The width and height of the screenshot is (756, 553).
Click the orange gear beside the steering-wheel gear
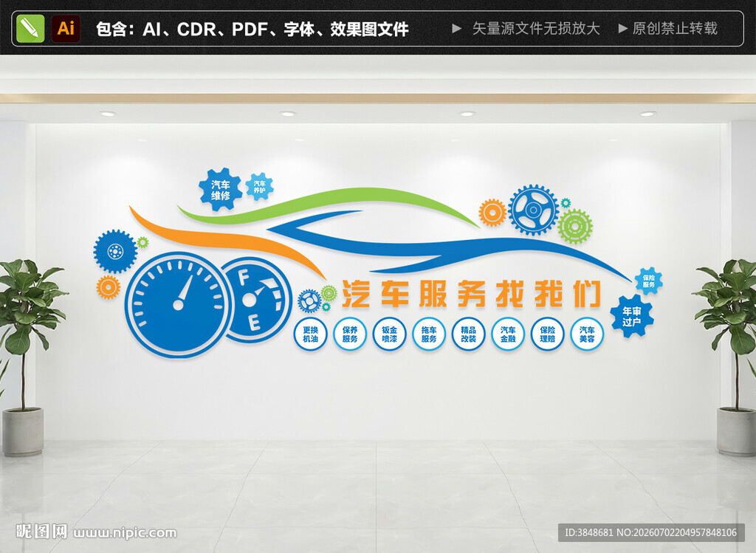point(492,213)
